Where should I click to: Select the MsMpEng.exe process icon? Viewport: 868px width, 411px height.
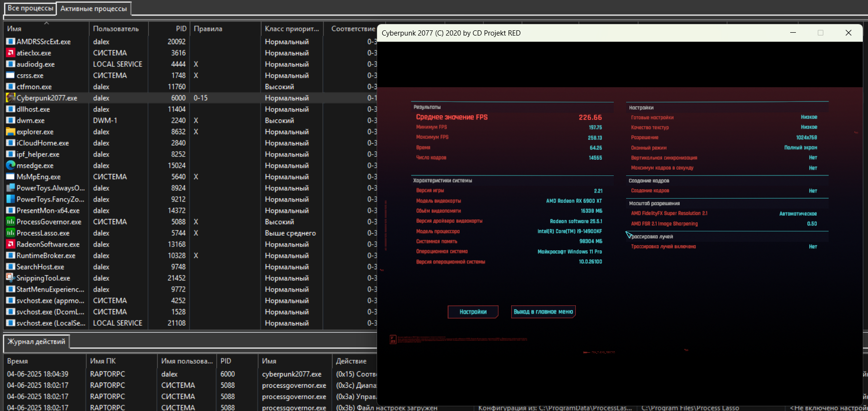point(10,177)
